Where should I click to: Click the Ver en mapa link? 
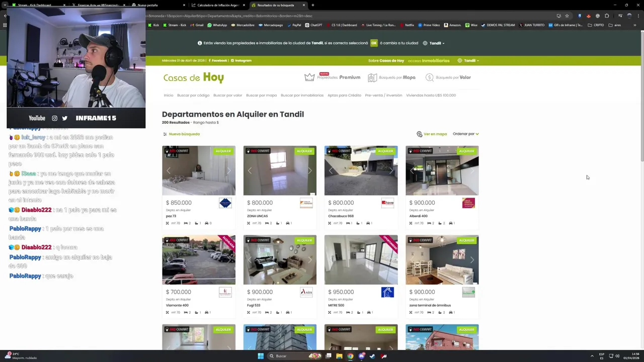tap(435, 134)
